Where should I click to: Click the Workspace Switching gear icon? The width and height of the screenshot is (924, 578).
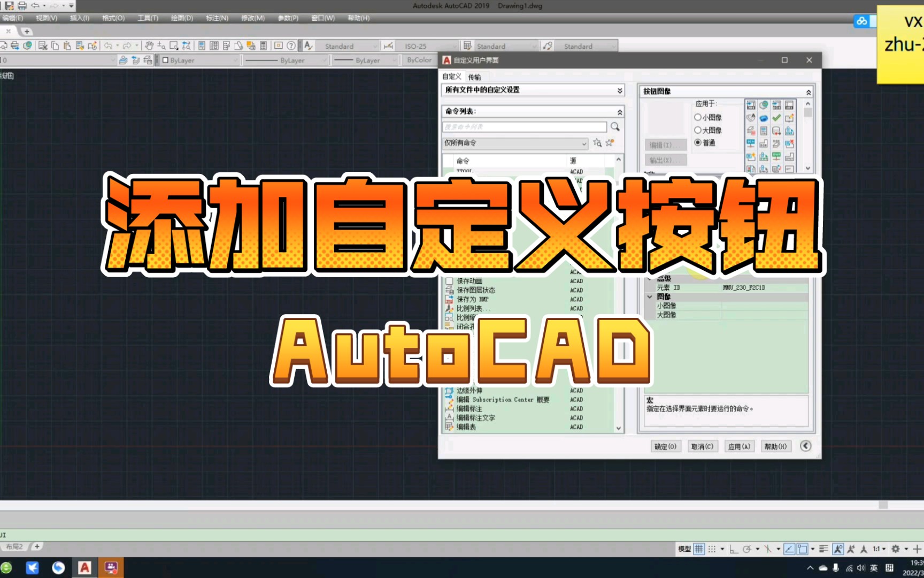point(896,549)
